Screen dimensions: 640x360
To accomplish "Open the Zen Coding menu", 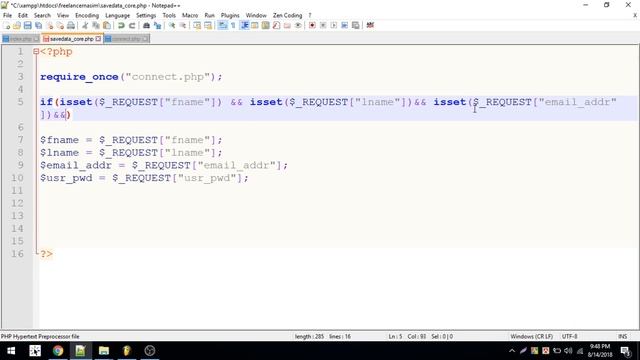I will tap(287, 15).
